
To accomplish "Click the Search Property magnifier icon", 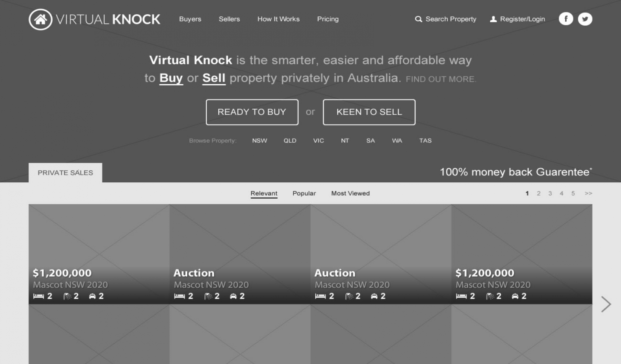I will click(x=418, y=19).
